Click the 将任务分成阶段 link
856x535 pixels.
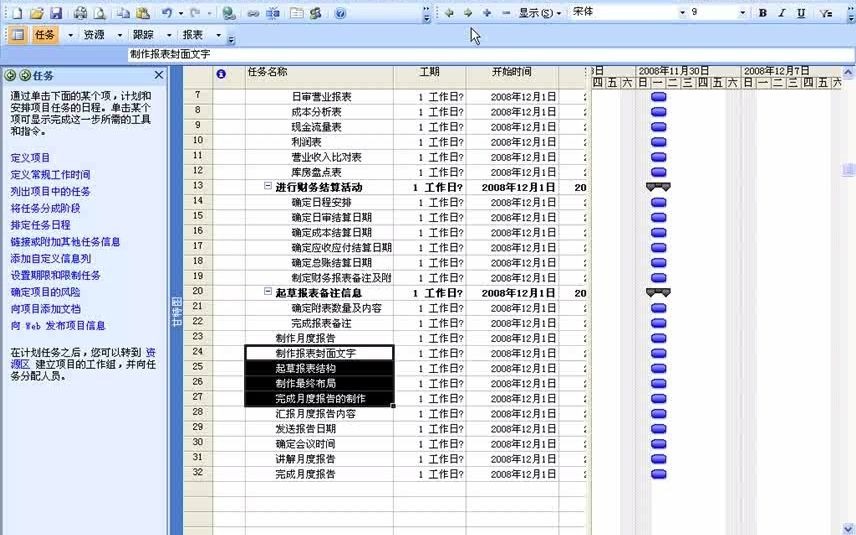45,208
